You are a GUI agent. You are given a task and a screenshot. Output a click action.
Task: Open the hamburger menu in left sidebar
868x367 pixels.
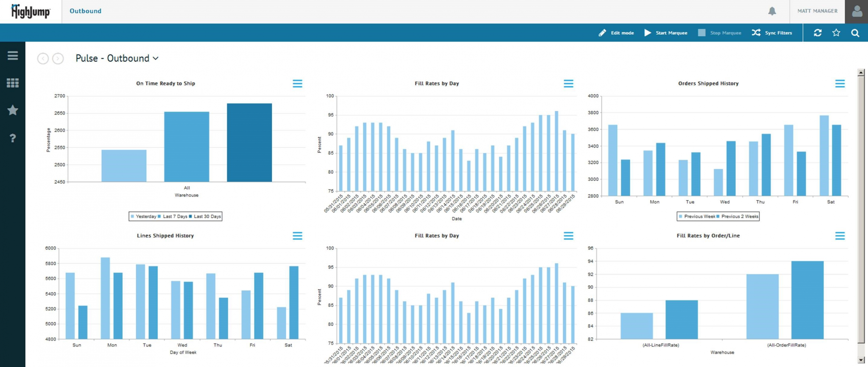(13, 56)
